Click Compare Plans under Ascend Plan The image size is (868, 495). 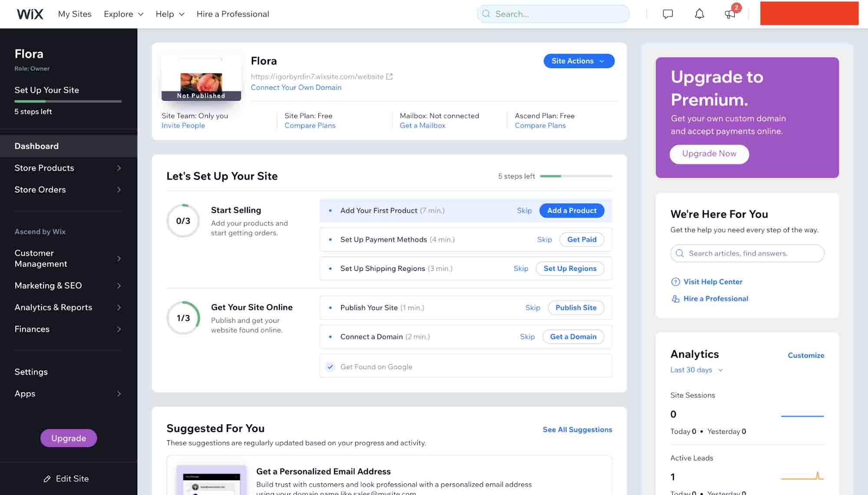click(540, 126)
